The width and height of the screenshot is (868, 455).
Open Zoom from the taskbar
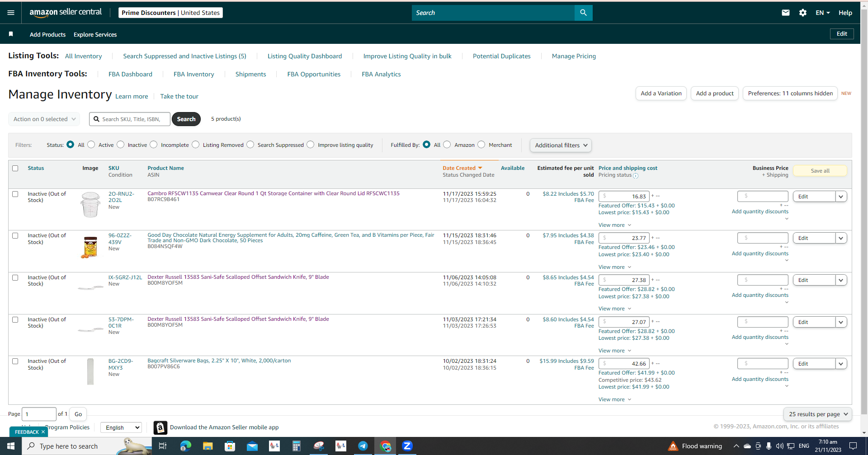pyautogui.click(x=407, y=446)
